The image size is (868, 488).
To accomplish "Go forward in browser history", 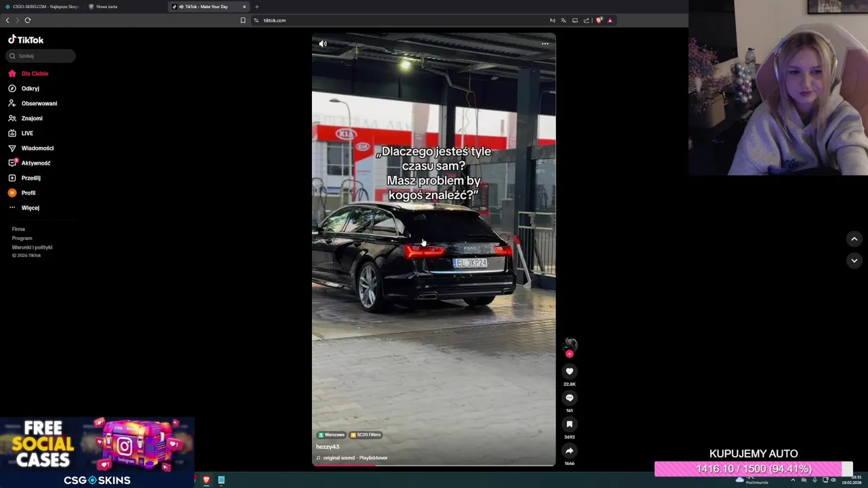I will click(x=18, y=20).
